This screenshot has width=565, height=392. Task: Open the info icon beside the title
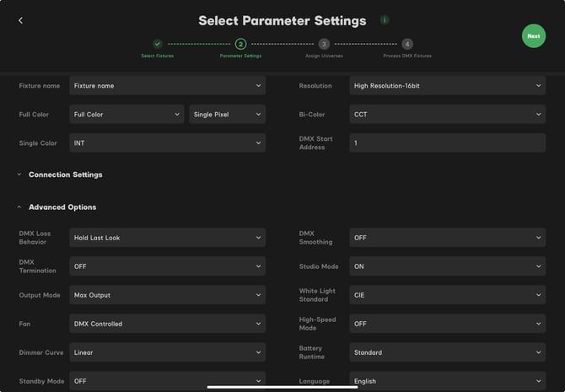[385, 20]
